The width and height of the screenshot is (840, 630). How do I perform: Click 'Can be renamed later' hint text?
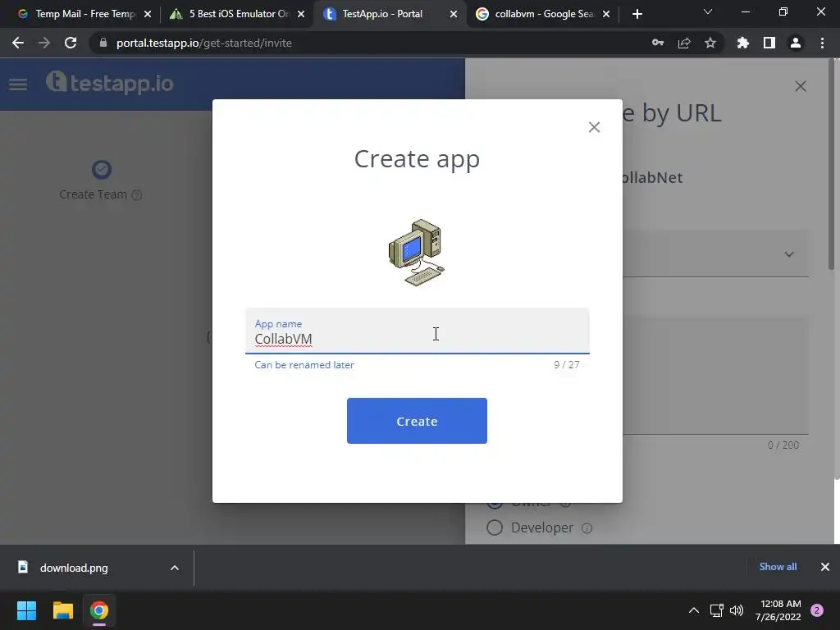(x=304, y=365)
